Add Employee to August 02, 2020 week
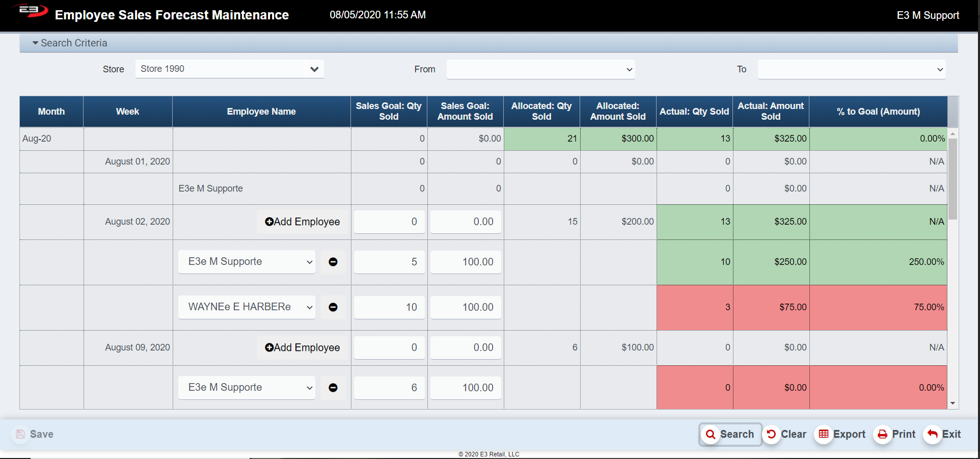Viewport: 980px width, 459px height. 302,222
